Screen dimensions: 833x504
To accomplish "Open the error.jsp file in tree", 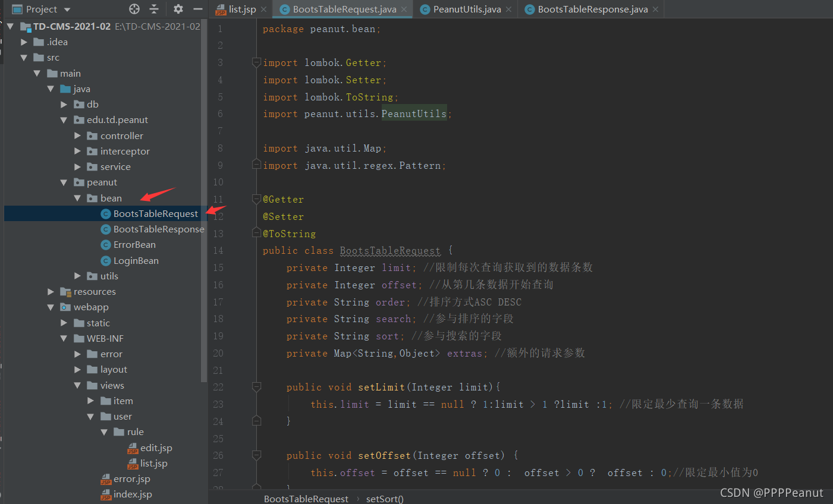I will tap(132, 478).
